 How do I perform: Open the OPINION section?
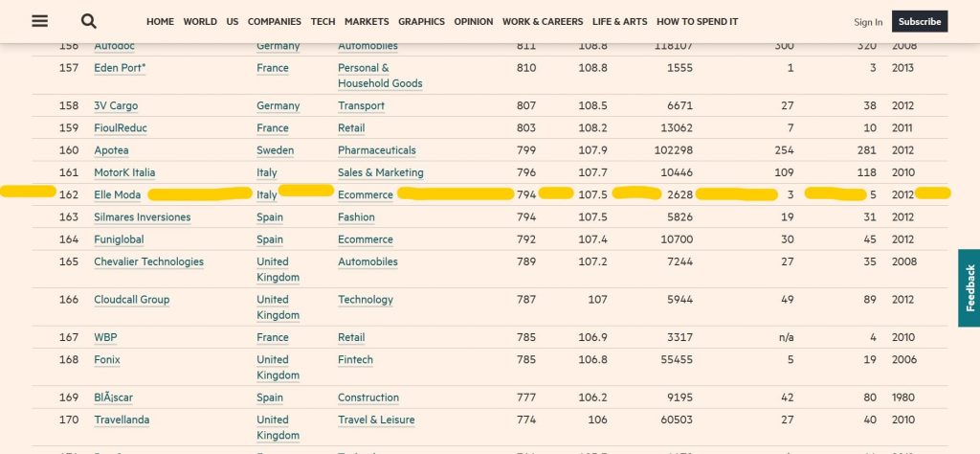tap(474, 21)
